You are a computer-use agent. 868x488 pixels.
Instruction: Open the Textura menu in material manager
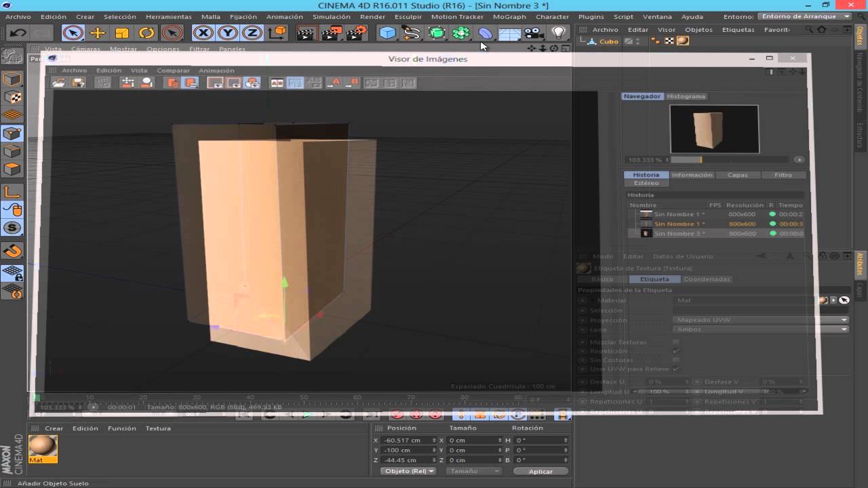158,428
